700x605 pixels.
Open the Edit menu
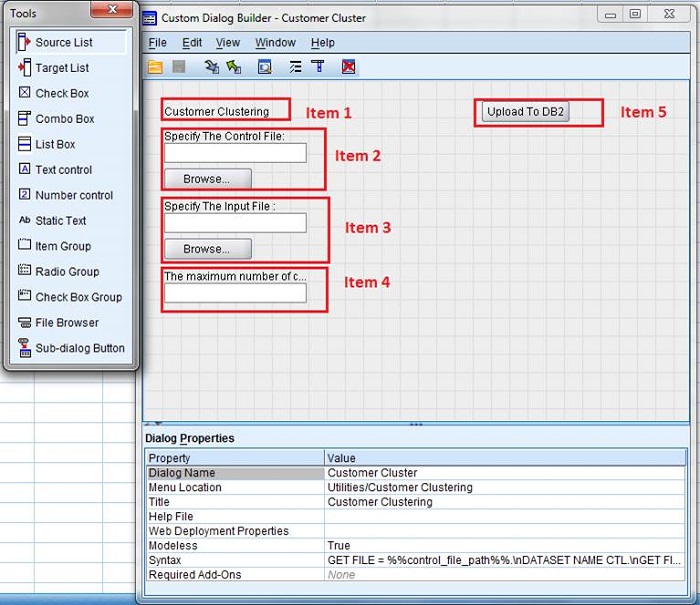192,43
